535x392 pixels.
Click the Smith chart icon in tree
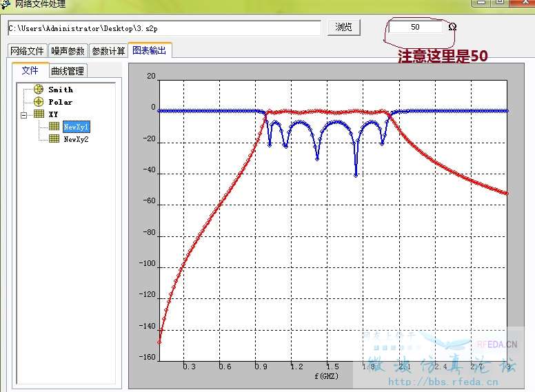[38, 90]
